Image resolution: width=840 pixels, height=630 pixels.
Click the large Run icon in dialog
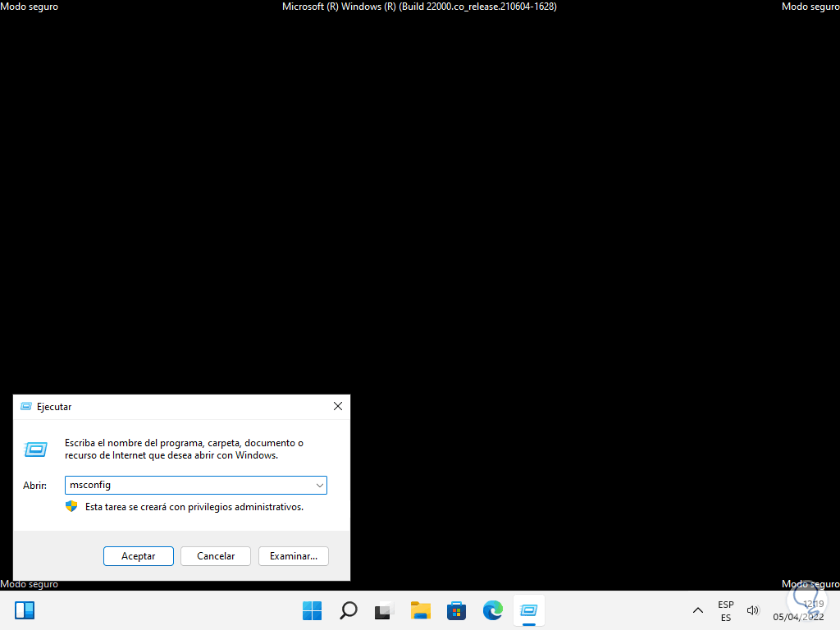click(36, 449)
